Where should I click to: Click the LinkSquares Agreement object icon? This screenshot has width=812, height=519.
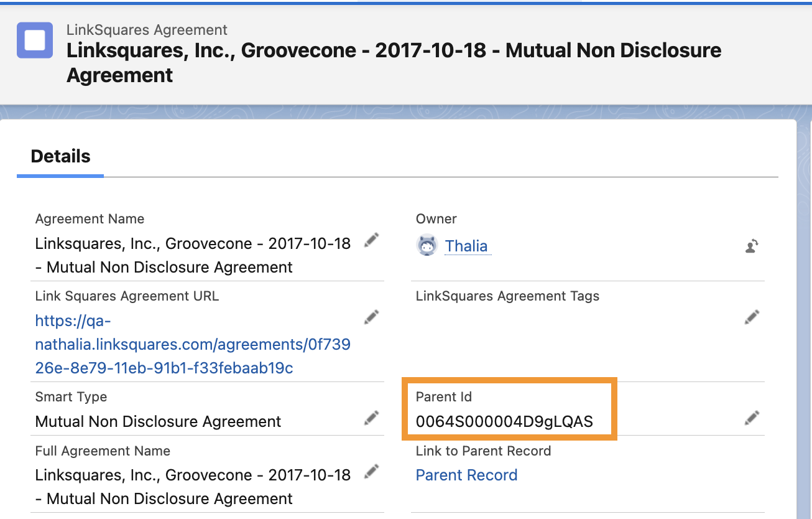click(35, 40)
